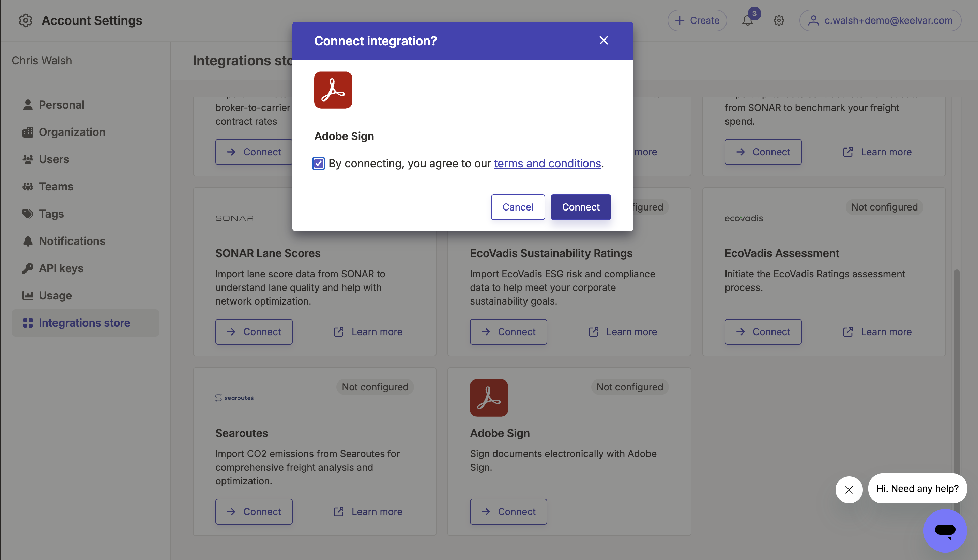Open settings gear in top bar
978x560 pixels.
[x=779, y=21]
